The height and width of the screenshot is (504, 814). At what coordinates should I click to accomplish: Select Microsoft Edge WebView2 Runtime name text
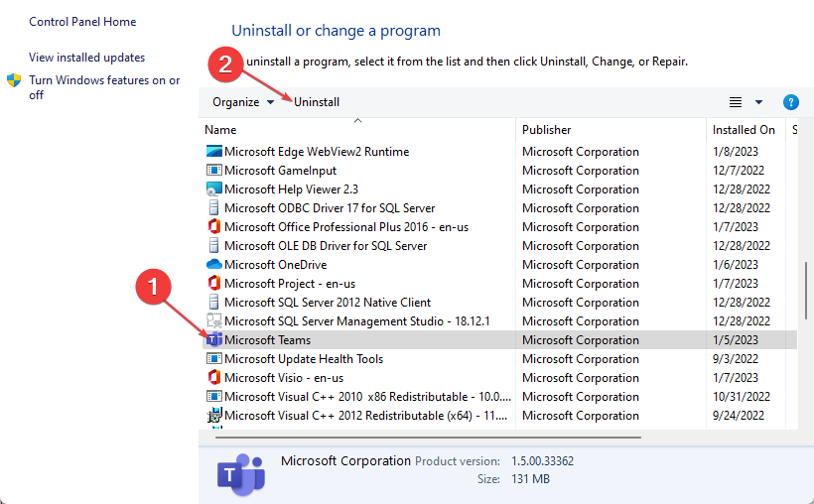(x=317, y=152)
